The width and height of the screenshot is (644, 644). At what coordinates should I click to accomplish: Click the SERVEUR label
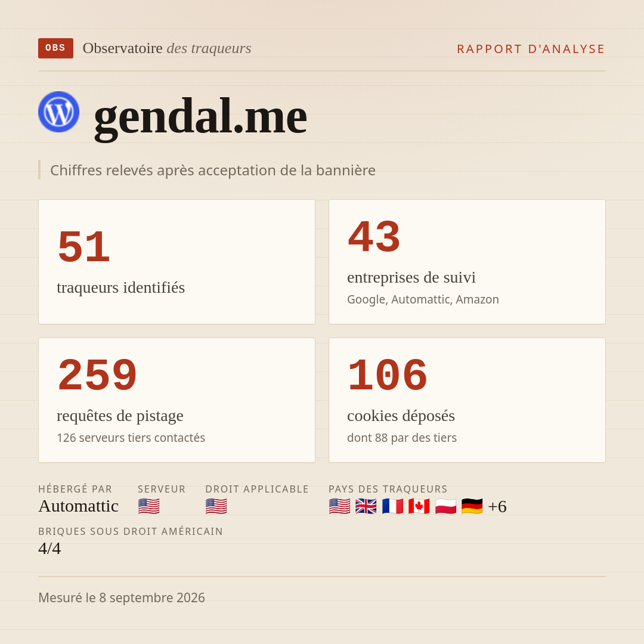pyautogui.click(x=162, y=489)
